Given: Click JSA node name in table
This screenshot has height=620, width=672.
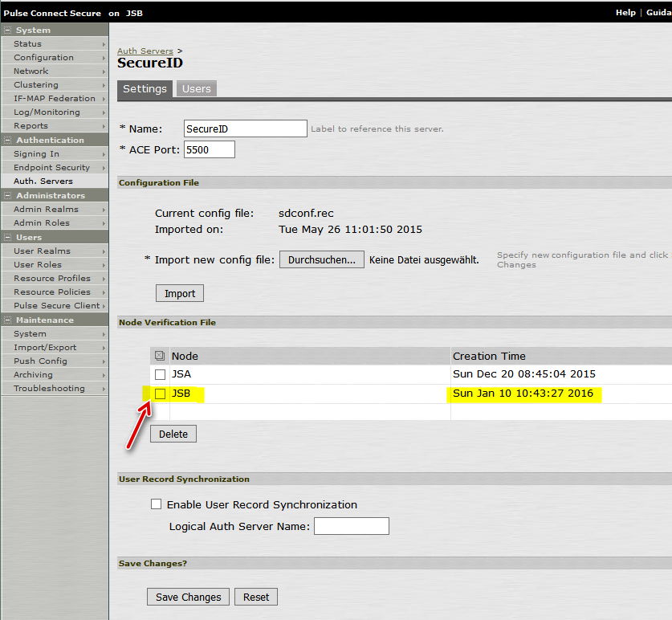Looking at the screenshot, I should pos(181,374).
